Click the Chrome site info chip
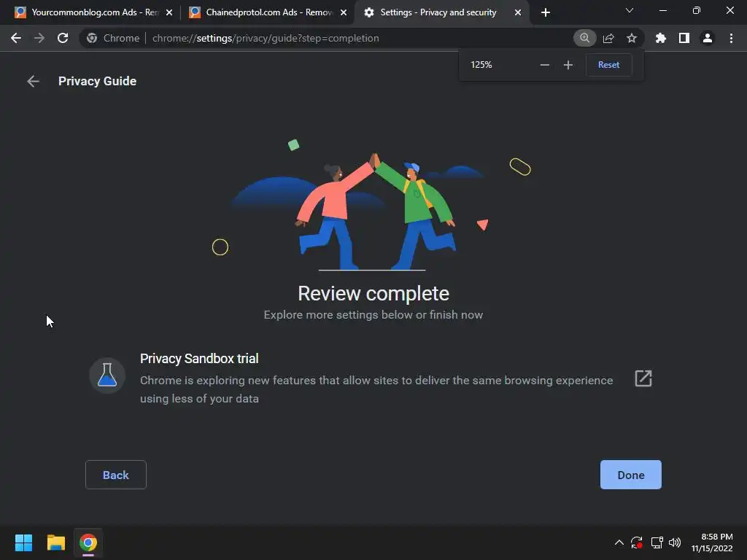This screenshot has width=747, height=560. click(x=113, y=38)
